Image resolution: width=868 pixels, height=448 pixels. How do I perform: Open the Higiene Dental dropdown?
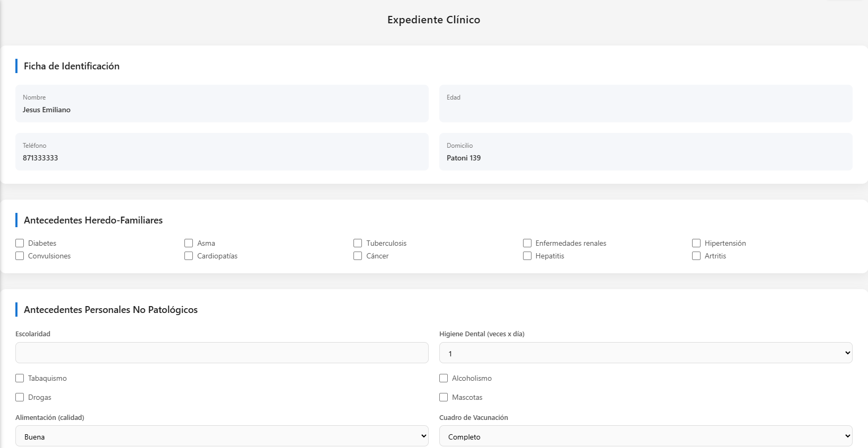pyautogui.click(x=645, y=353)
